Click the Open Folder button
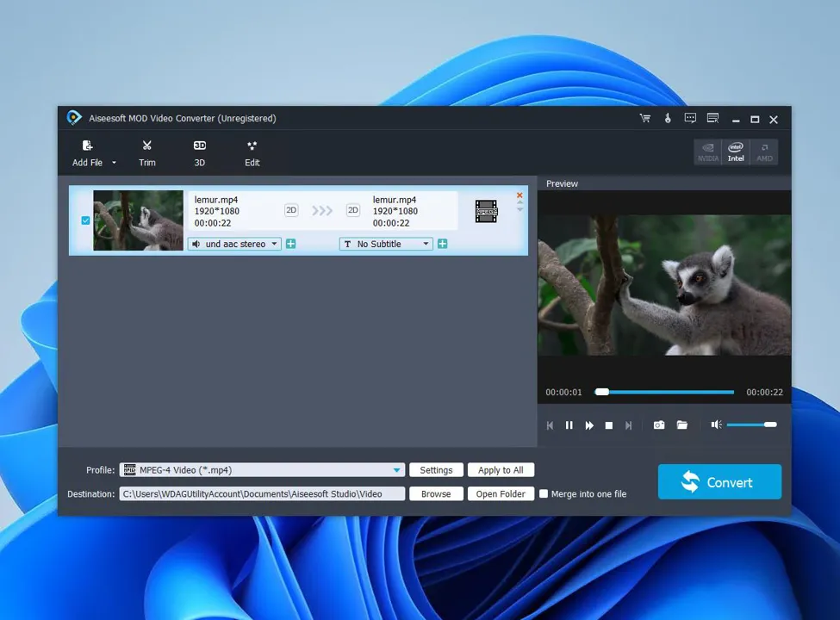 tap(501, 493)
